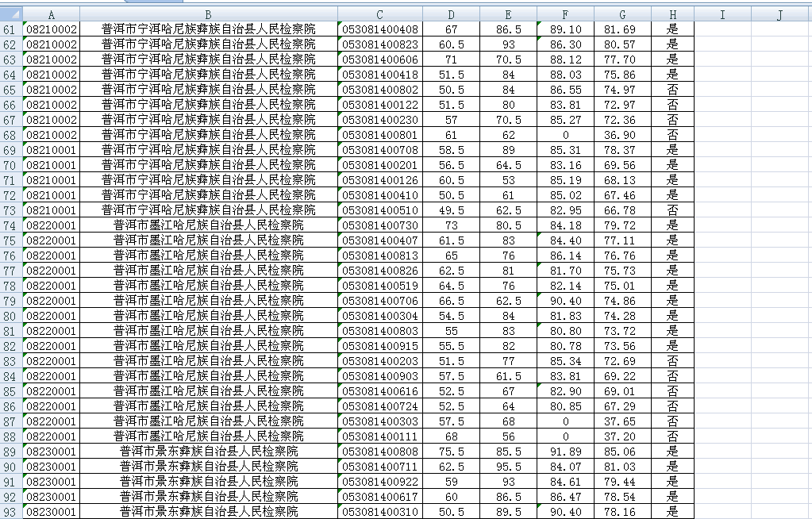Select column A header

coord(52,15)
